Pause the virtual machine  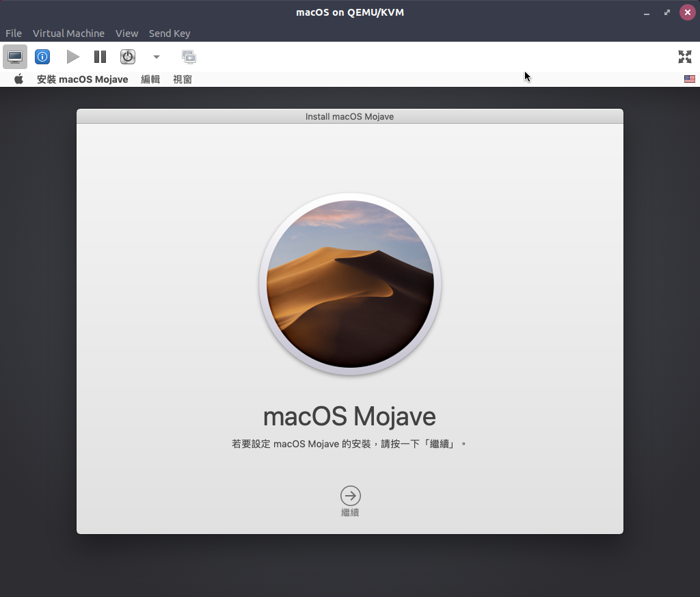100,57
